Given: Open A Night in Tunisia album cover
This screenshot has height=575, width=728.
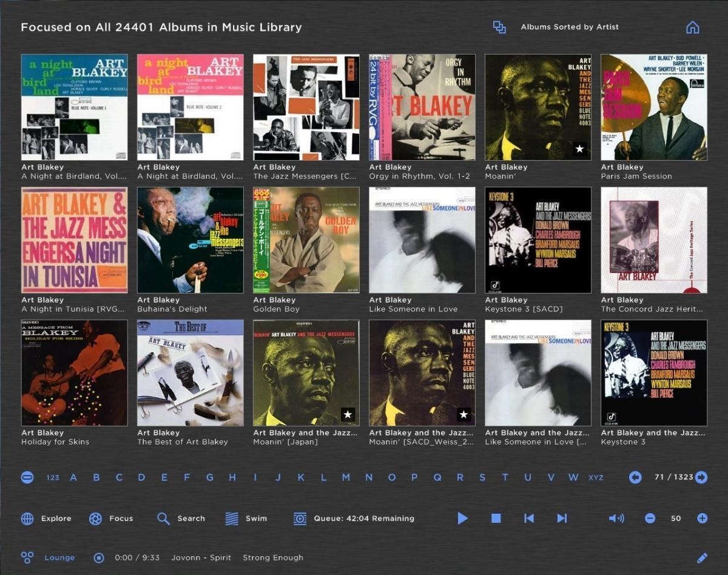Looking at the screenshot, I should 75,240.
